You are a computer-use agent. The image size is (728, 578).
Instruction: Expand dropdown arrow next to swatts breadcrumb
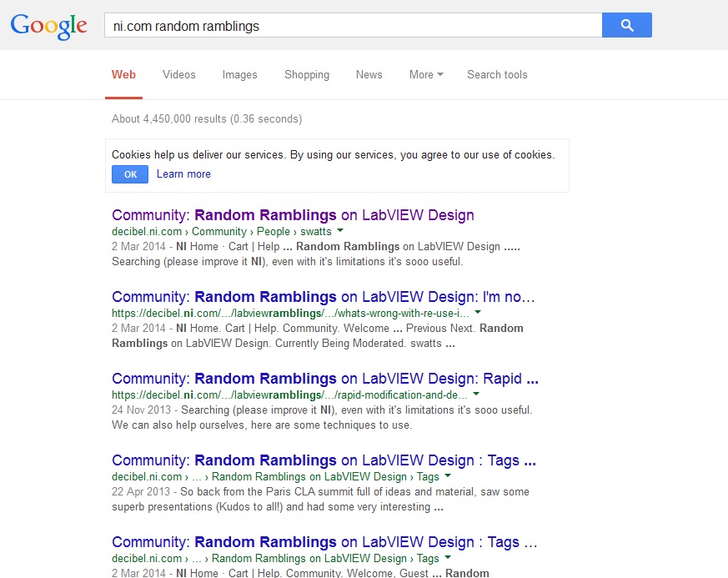click(x=340, y=230)
